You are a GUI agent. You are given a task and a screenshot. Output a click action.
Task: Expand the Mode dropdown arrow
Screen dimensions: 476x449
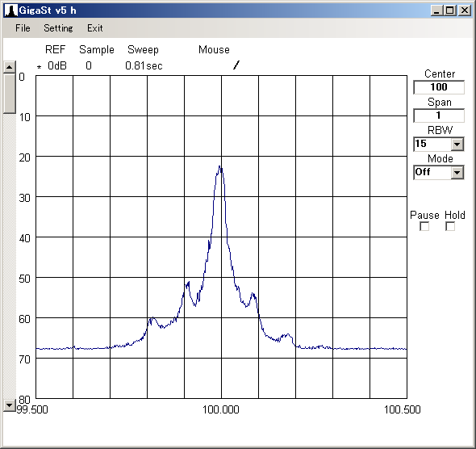[457, 173]
